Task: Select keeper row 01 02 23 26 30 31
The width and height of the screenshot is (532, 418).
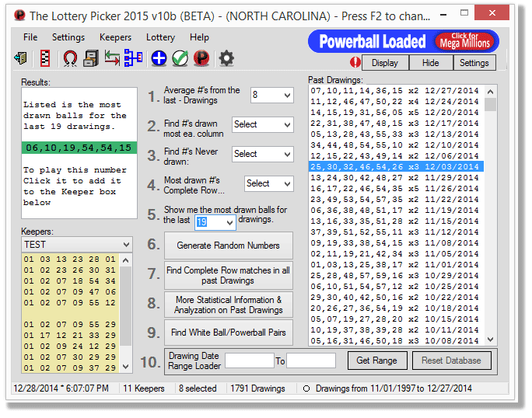Action: pyautogui.click(x=70, y=270)
